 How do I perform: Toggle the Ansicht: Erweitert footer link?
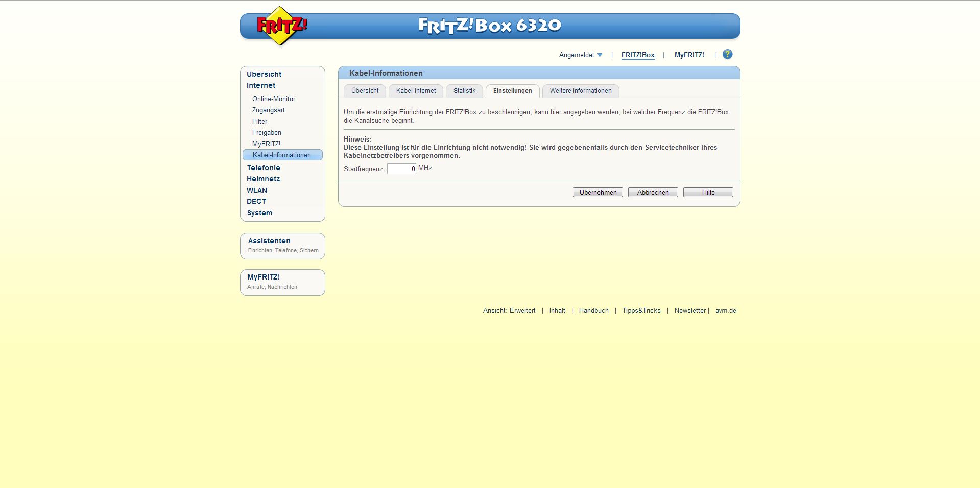pos(509,311)
